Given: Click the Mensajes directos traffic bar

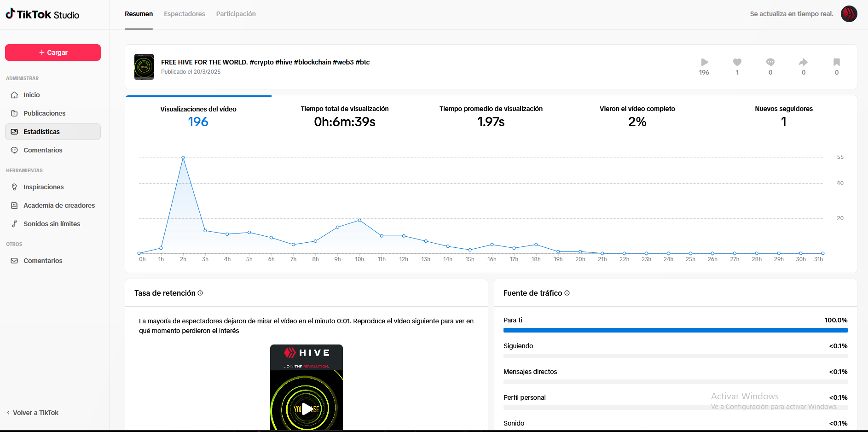Looking at the screenshot, I should pos(676,382).
